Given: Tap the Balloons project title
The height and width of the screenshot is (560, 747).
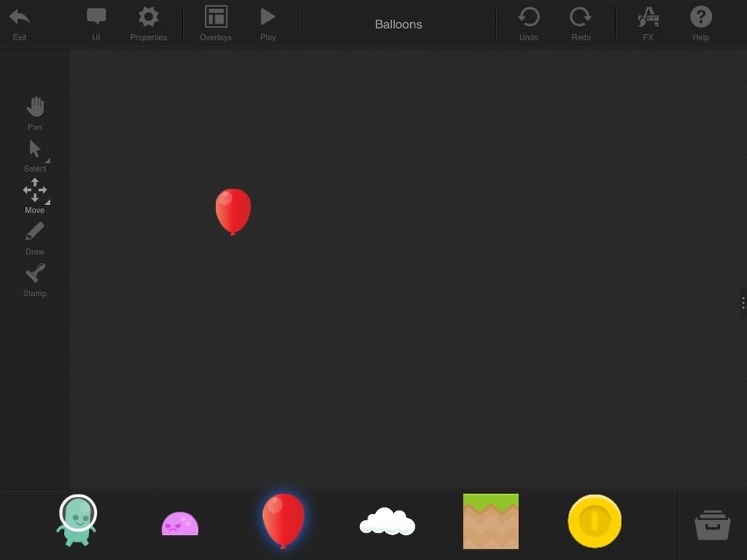Looking at the screenshot, I should coord(398,24).
